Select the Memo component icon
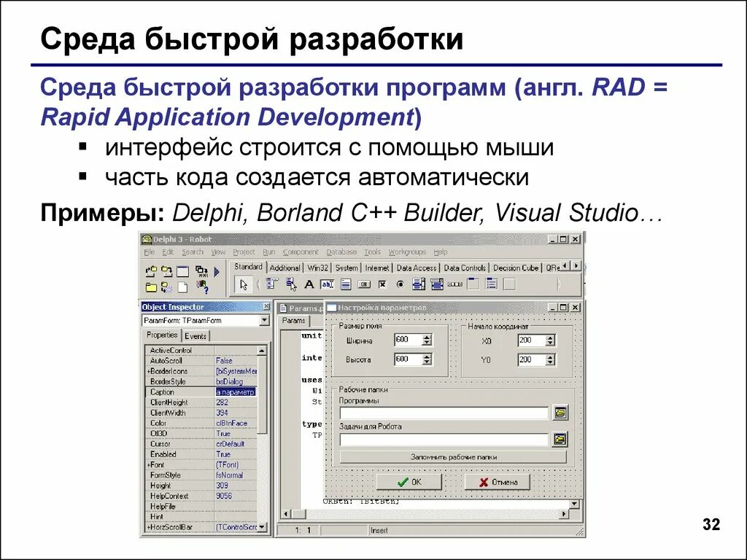 pos(346,285)
